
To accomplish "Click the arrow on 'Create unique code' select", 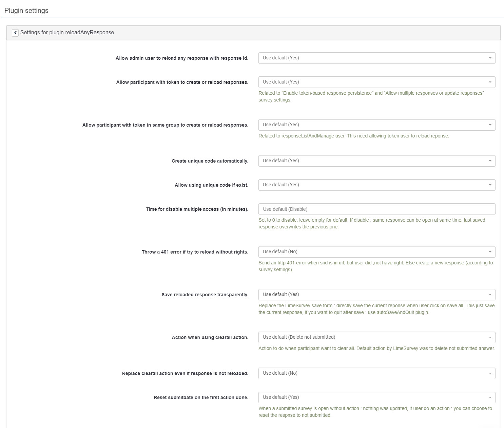I will pos(490,161).
